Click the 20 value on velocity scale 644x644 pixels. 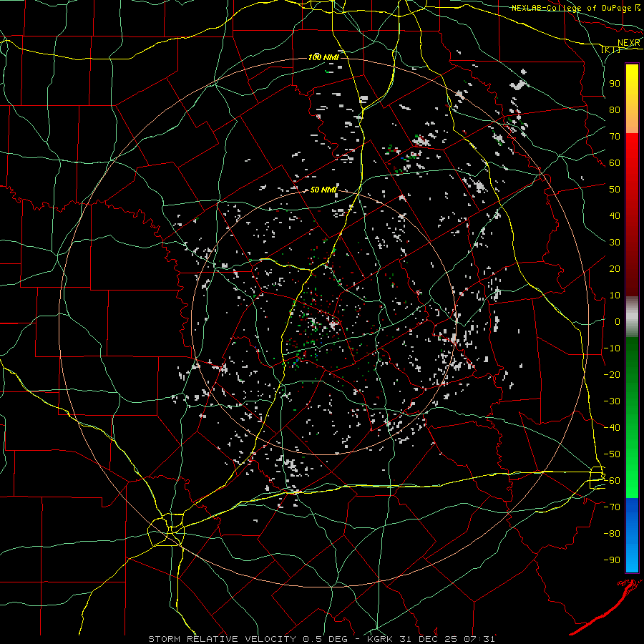(x=615, y=269)
